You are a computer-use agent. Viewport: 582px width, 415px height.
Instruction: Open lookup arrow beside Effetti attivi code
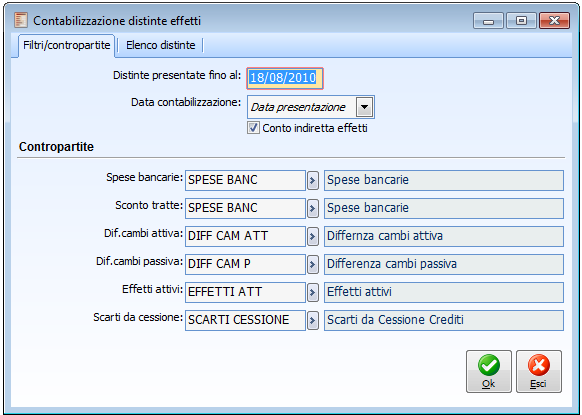click(x=313, y=293)
